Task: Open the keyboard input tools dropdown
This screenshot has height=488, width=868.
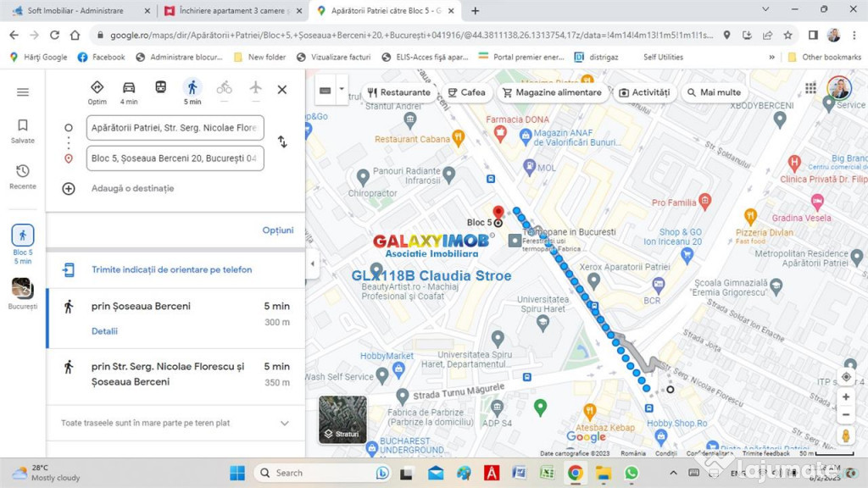Action: point(342,90)
